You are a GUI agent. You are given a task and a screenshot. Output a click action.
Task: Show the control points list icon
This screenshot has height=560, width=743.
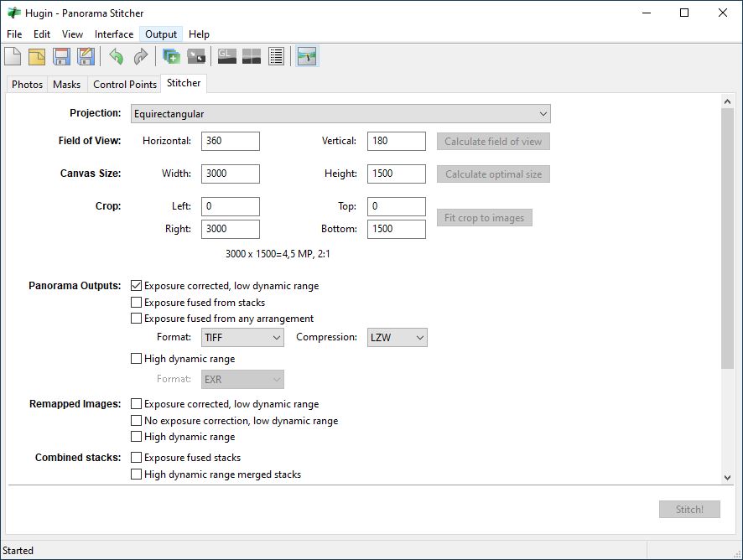point(276,56)
